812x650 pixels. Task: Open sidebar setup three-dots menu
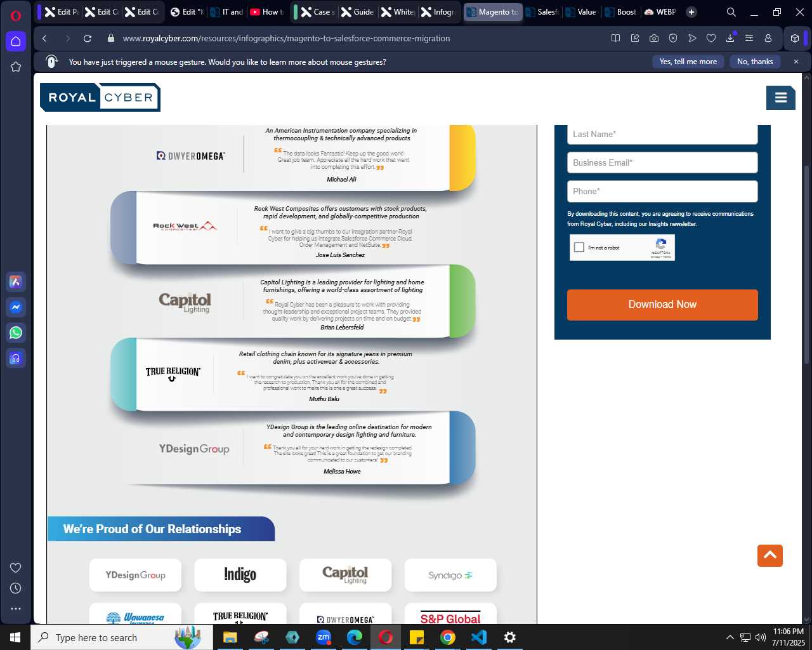[16, 609]
